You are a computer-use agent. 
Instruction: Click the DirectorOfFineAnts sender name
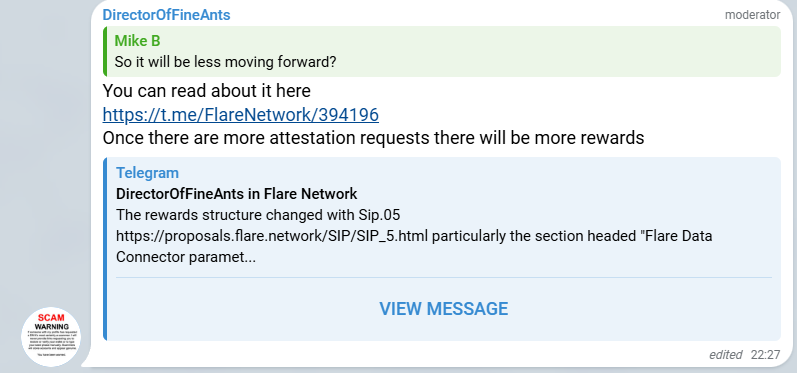pos(166,15)
